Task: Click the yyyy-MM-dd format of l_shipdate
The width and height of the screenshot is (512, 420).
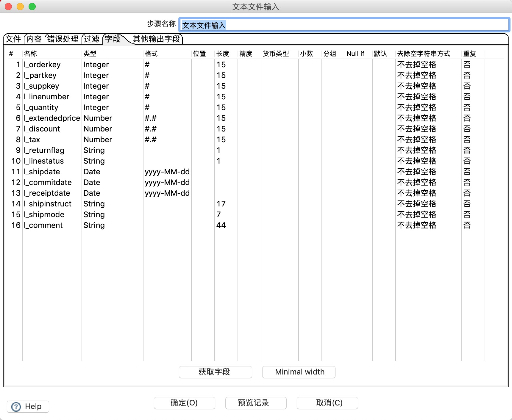Action: (x=167, y=172)
